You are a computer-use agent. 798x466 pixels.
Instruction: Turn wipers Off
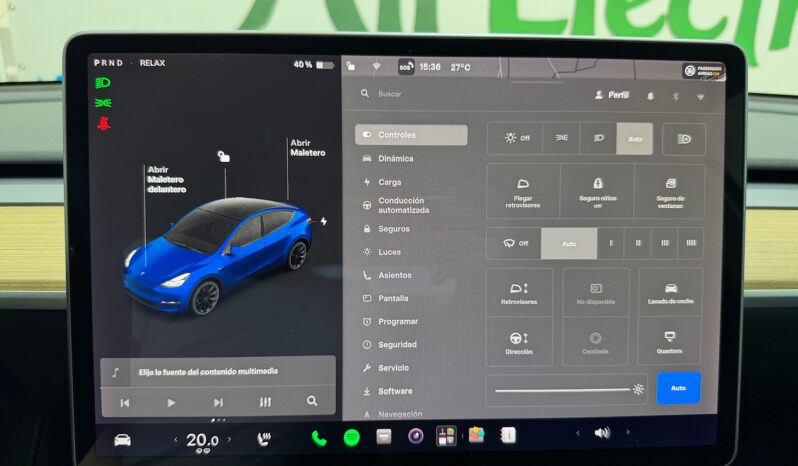(x=515, y=243)
